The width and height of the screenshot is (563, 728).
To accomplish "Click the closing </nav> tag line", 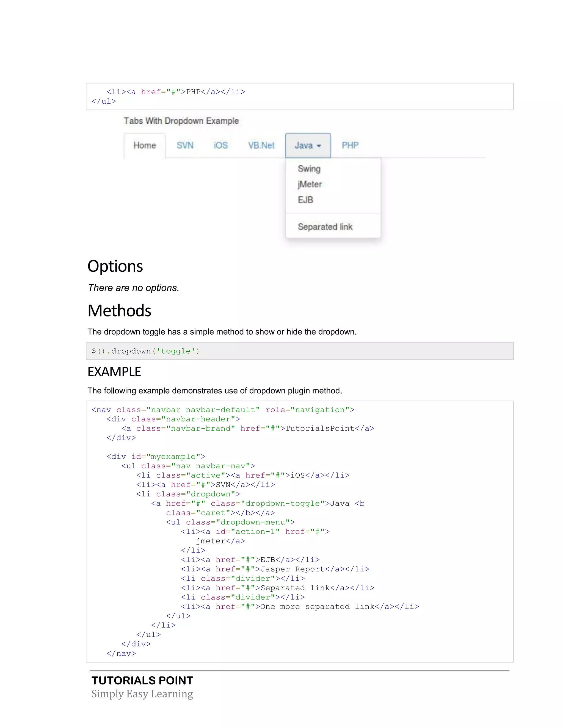I will (x=121, y=653).
